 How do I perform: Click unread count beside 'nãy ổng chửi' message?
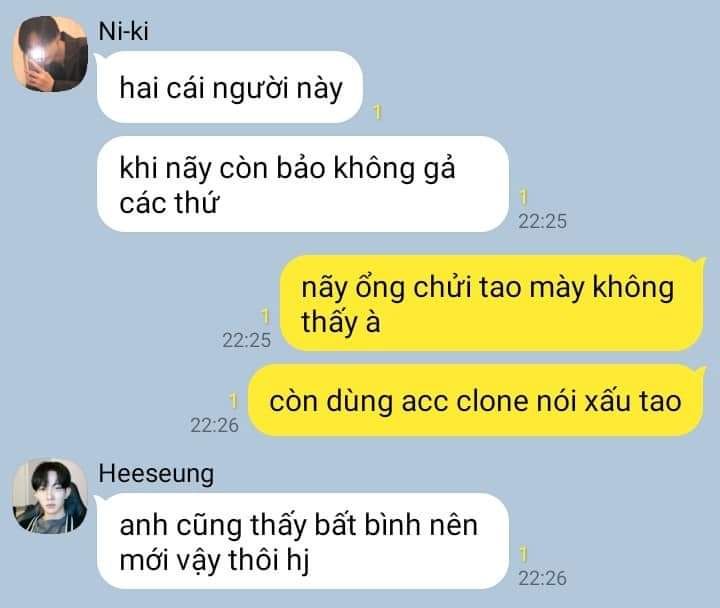(x=265, y=316)
